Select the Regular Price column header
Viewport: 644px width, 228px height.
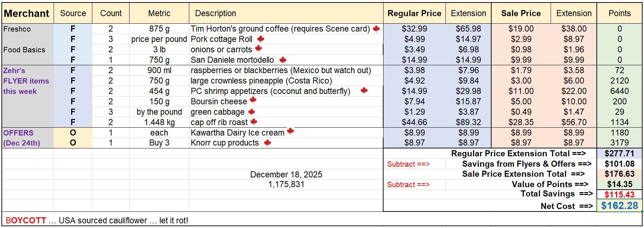(x=414, y=13)
